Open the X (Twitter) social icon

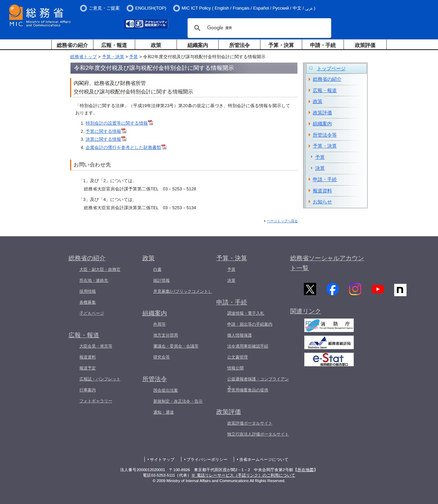(x=310, y=289)
